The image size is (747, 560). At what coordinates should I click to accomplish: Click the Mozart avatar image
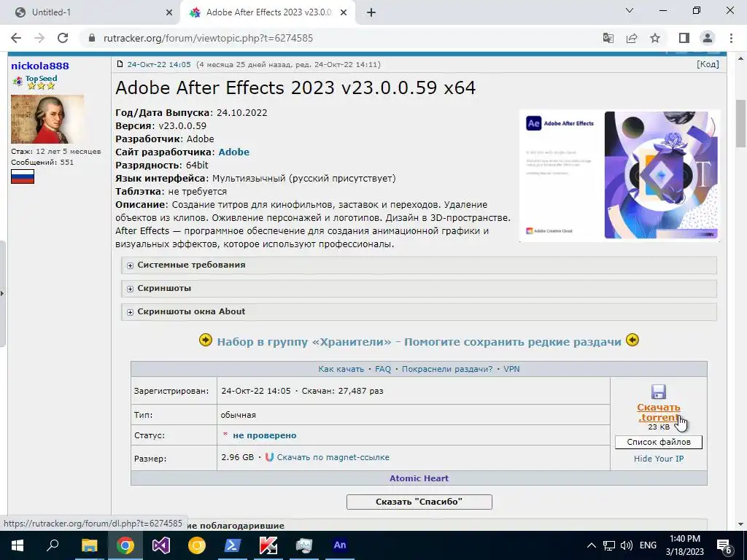coord(47,119)
